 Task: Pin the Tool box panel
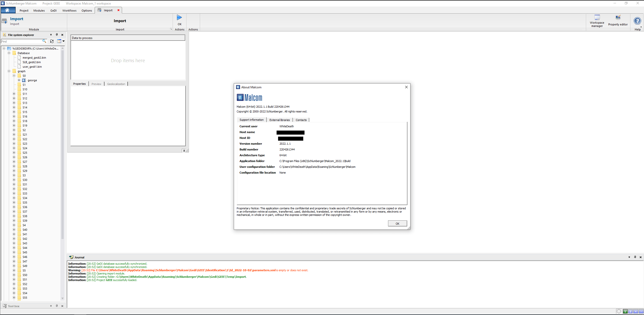click(57, 306)
